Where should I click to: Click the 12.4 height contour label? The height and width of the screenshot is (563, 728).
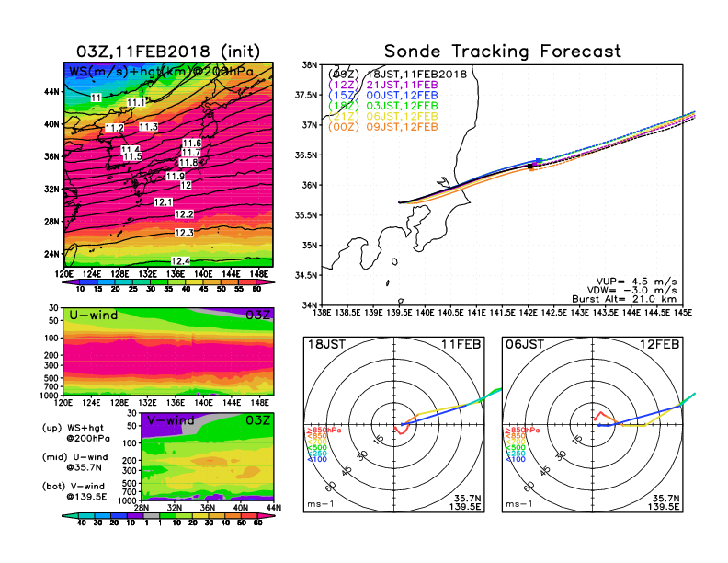point(180,261)
